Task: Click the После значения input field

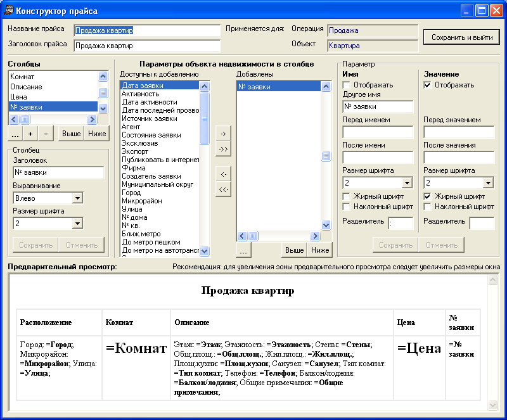Action: [x=459, y=158]
